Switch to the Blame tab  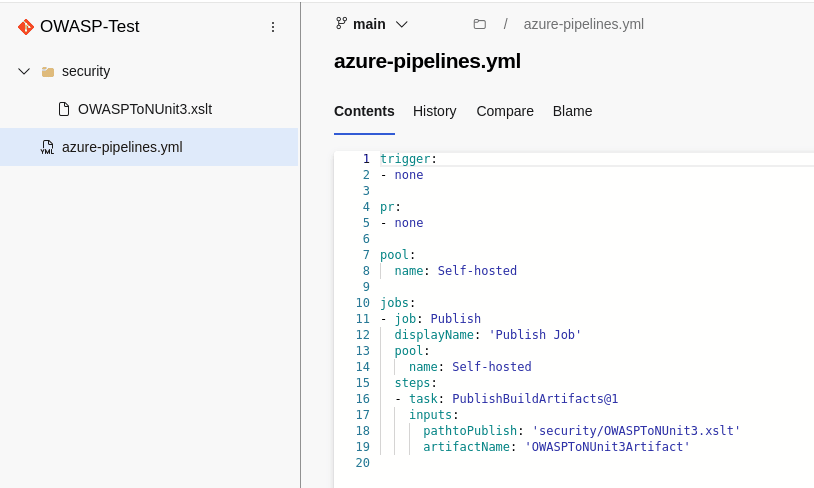[572, 111]
